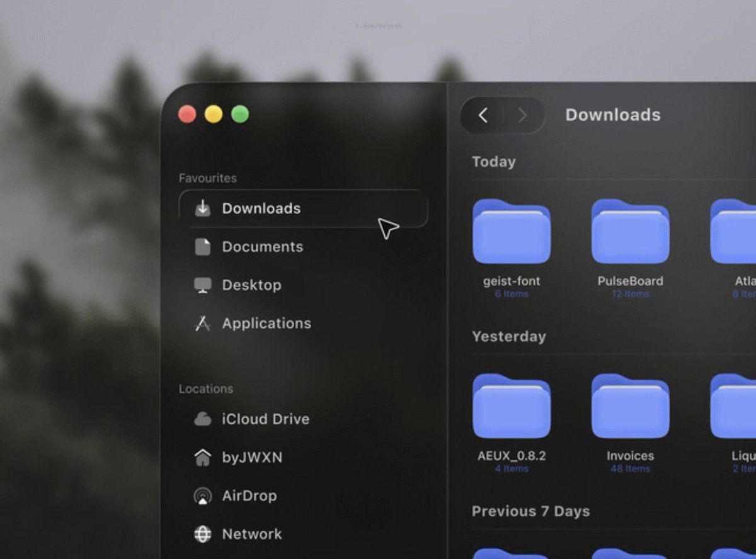
Task: Select the Downloads icon in the sidebar
Action: coord(202,208)
